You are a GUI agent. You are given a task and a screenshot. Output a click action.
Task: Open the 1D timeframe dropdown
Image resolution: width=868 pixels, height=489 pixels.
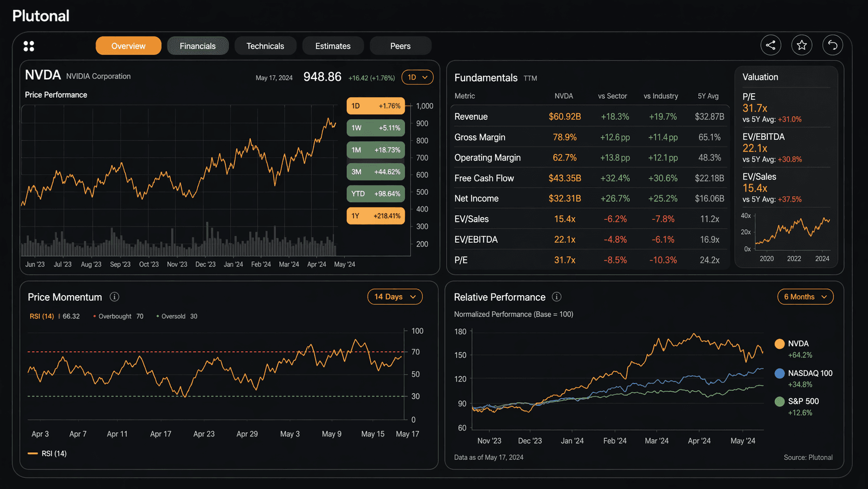(x=417, y=77)
